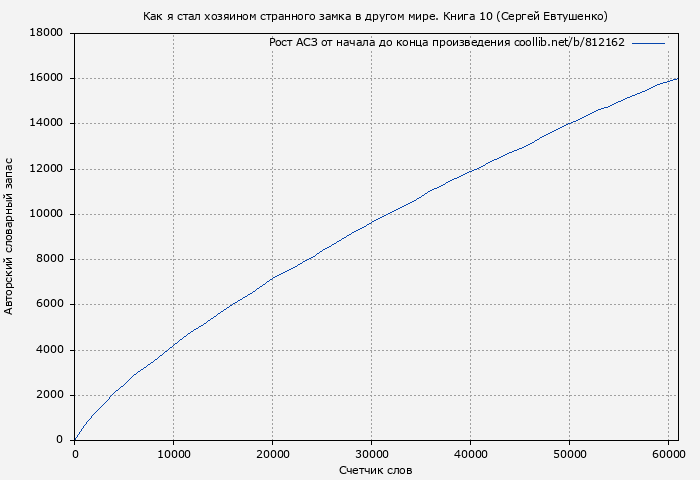The width and height of the screenshot is (700, 480).
Task: Click the curve's endpoint at top right
Action: (x=677, y=78)
